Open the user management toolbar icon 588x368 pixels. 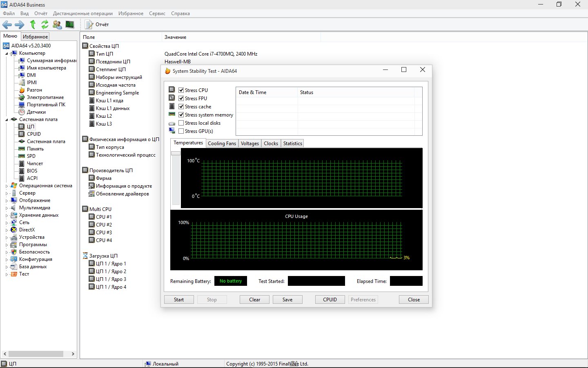(x=57, y=25)
